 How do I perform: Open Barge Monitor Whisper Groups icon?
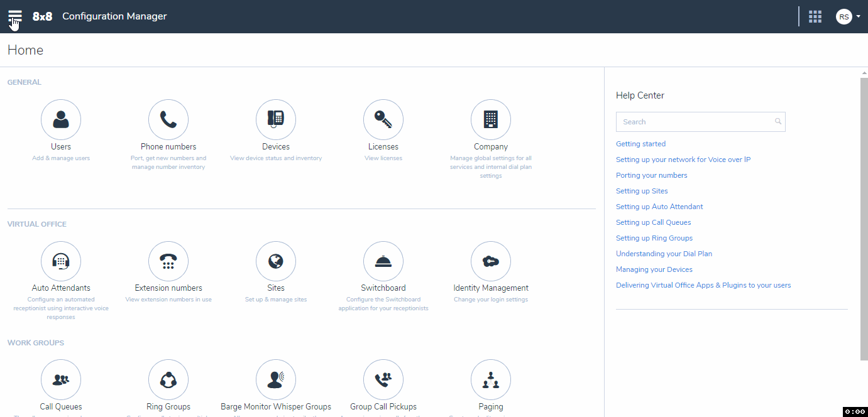[x=276, y=379]
